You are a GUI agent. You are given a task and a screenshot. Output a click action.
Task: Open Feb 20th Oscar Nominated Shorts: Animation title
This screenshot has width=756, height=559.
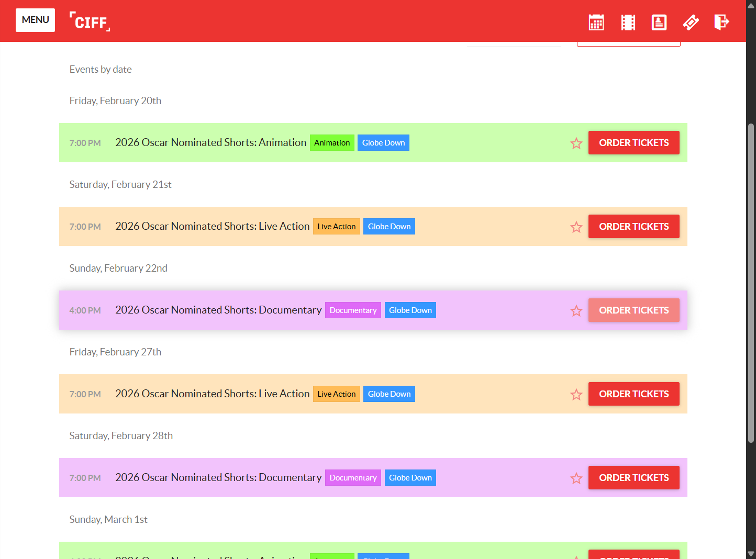210,142
